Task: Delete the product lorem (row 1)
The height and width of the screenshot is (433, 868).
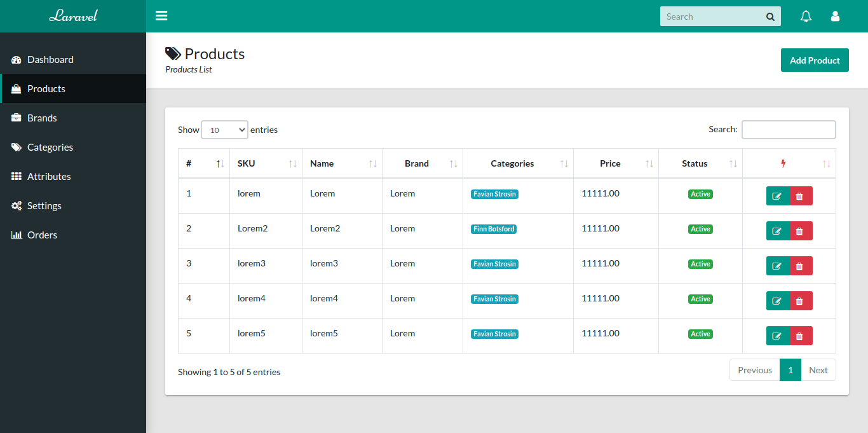Action: (801, 196)
